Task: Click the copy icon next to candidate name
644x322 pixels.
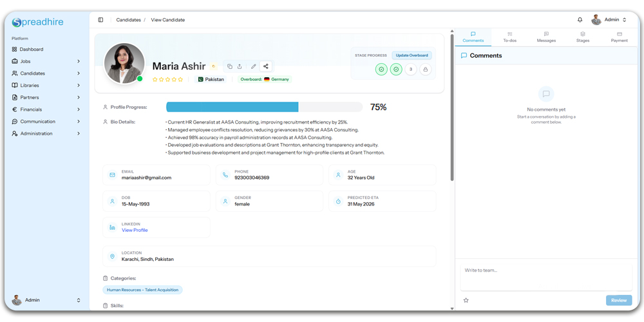Action: [230, 66]
